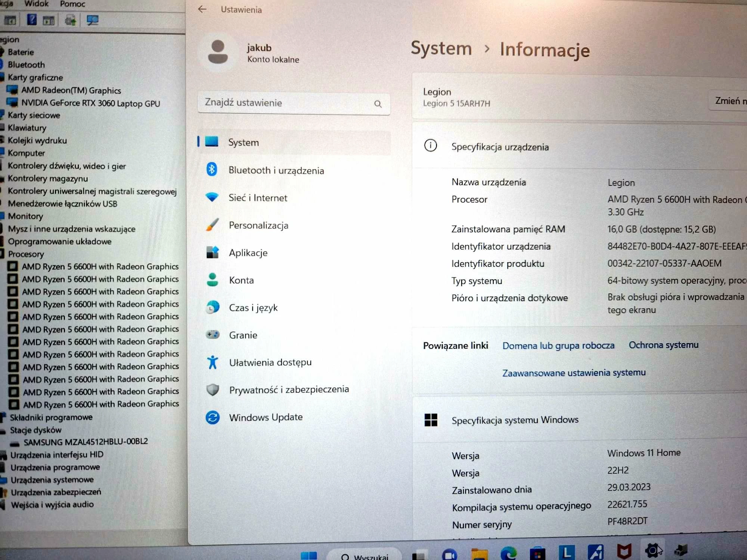Click the Zmień nazwę button

click(x=728, y=101)
